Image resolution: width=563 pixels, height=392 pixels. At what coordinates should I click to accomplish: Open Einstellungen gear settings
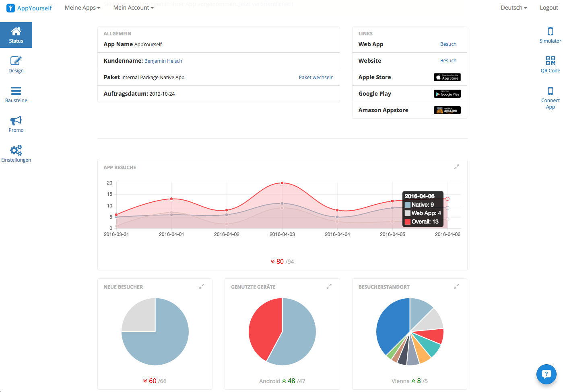(16, 154)
